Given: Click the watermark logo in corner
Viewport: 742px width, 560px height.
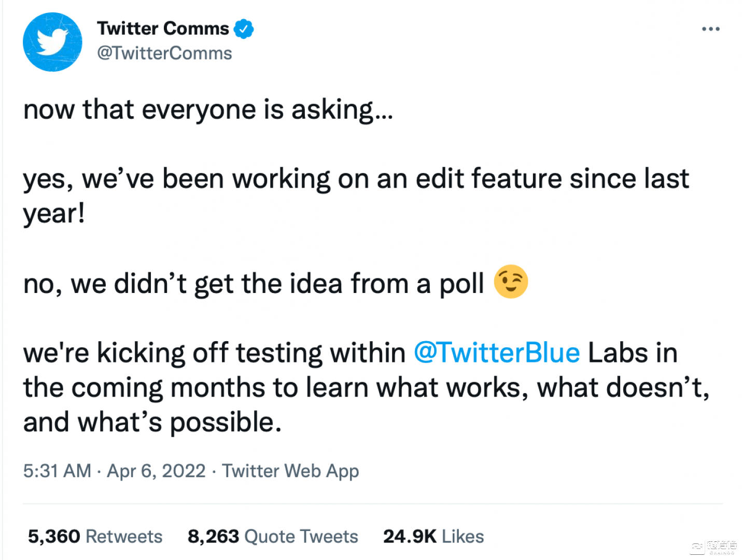Looking at the screenshot, I should click(713, 547).
